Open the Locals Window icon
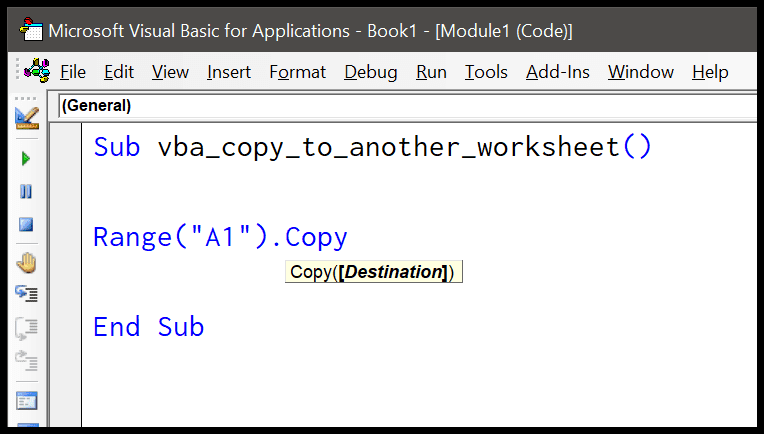The width and height of the screenshot is (764, 434). pos(26,401)
